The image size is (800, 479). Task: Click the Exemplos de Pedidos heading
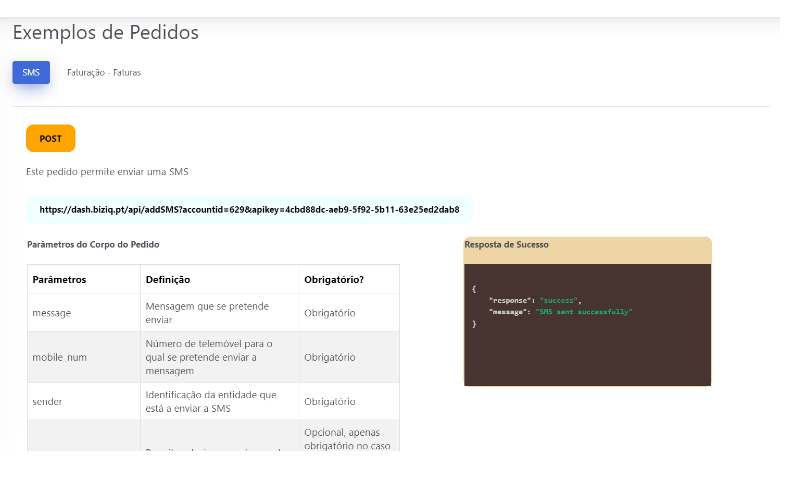click(x=105, y=33)
